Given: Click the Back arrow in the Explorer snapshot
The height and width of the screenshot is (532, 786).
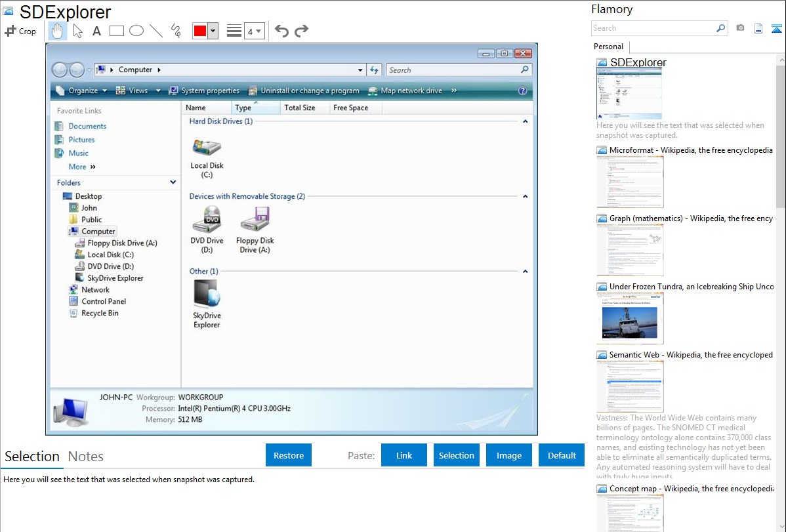Looking at the screenshot, I should pos(60,70).
